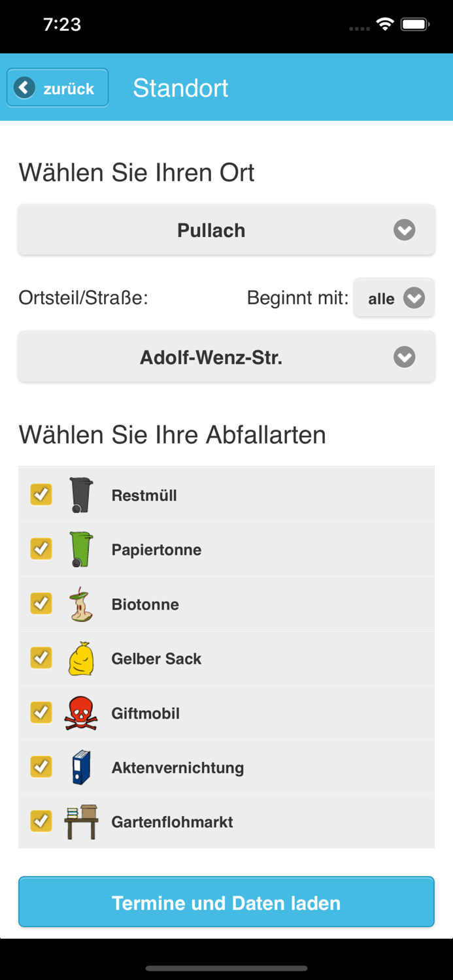This screenshot has height=980, width=453.
Task: Click the apple core Biotonne icon
Action: (x=80, y=603)
